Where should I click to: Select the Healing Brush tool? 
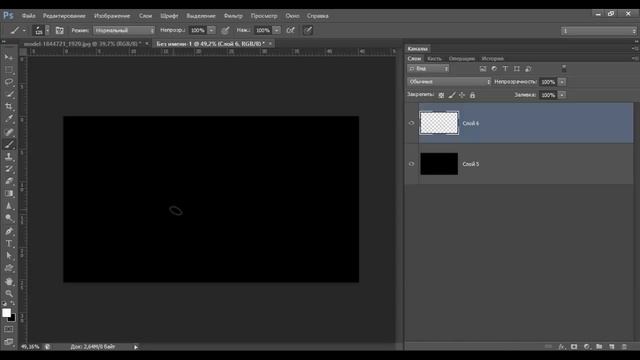click(x=9, y=132)
